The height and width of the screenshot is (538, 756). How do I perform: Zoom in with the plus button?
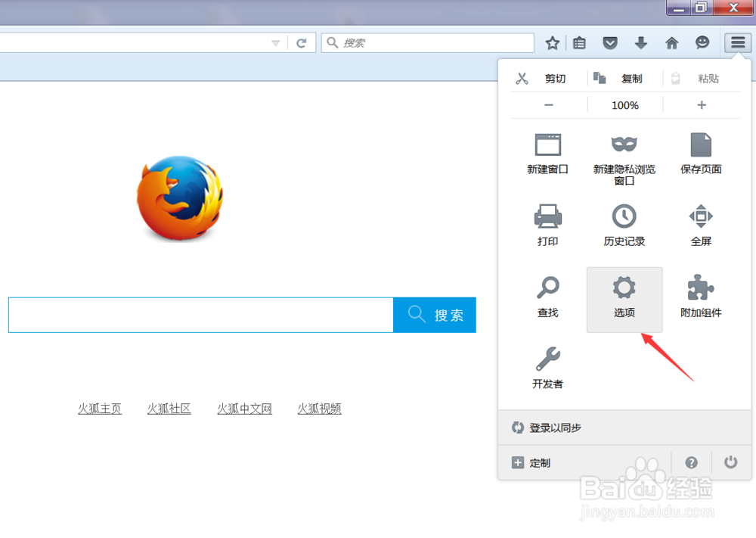point(702,105)
